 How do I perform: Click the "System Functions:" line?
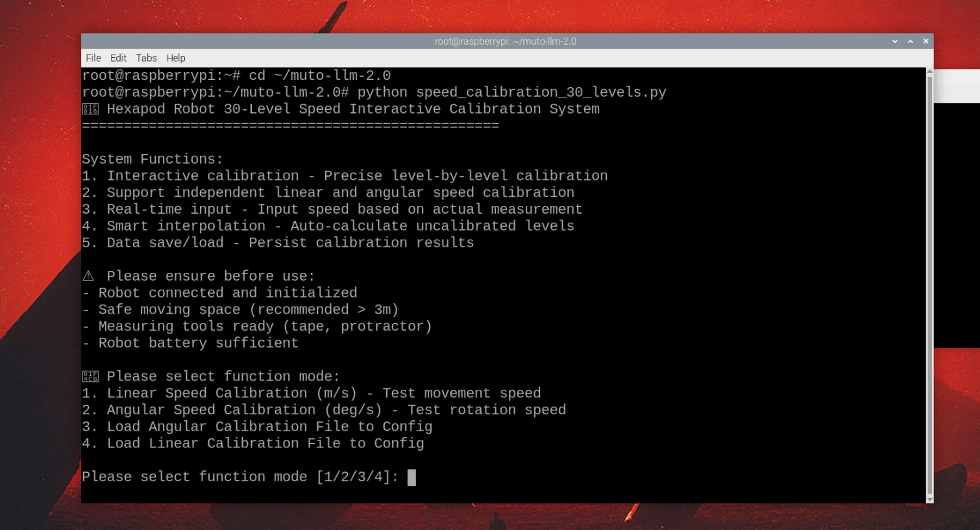tap(153, 159)
